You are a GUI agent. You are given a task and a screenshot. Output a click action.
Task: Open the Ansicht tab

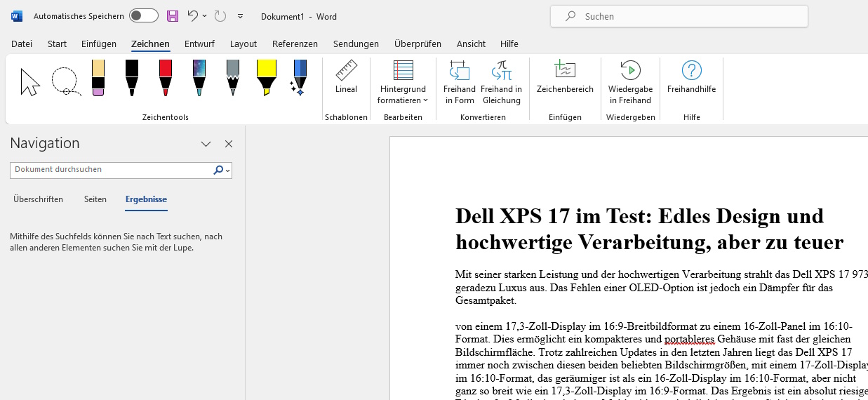point(471,44)
